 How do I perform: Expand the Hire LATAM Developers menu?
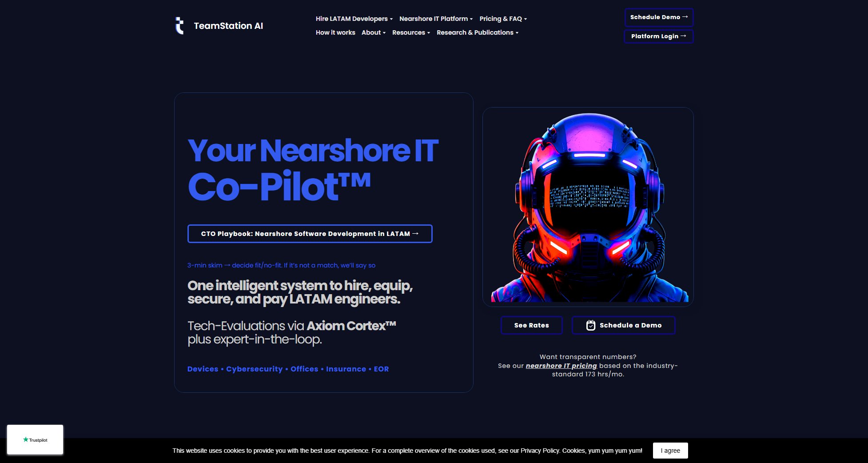[354, 19]
